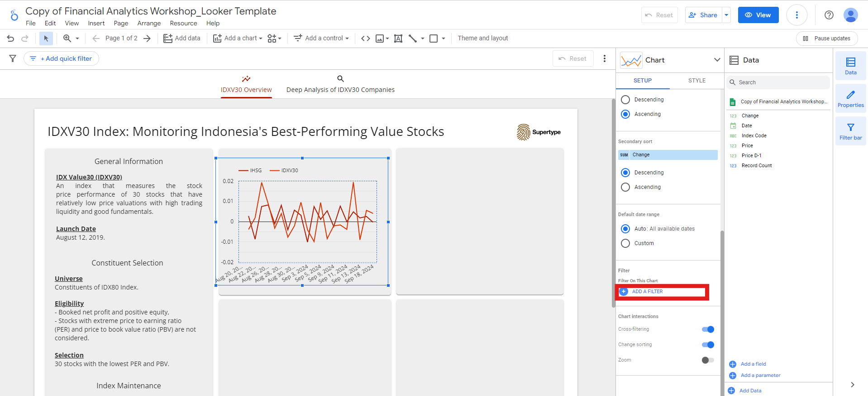Image resolution: width=868 pixels, height=396 pixels.
Task: Redo the last action
Action: point(25,39)
